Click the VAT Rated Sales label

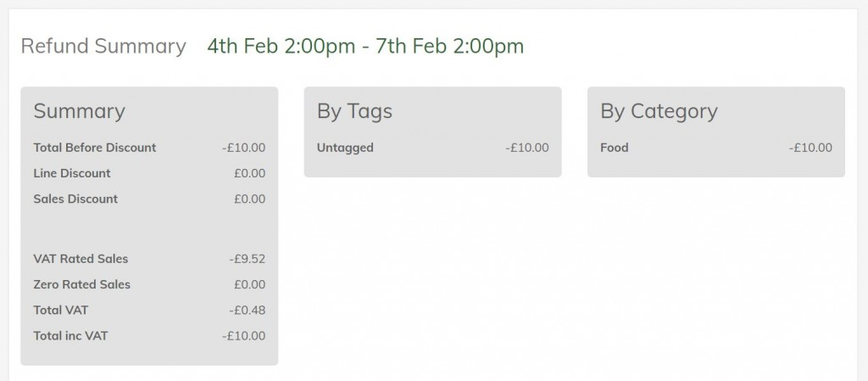[81, 259]
